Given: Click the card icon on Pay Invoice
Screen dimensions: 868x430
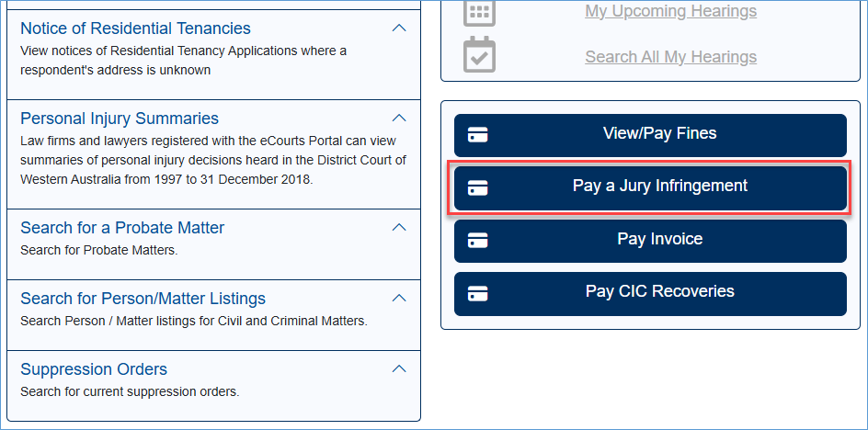Looking at the screenshot, I should click(x=477, y=241).
